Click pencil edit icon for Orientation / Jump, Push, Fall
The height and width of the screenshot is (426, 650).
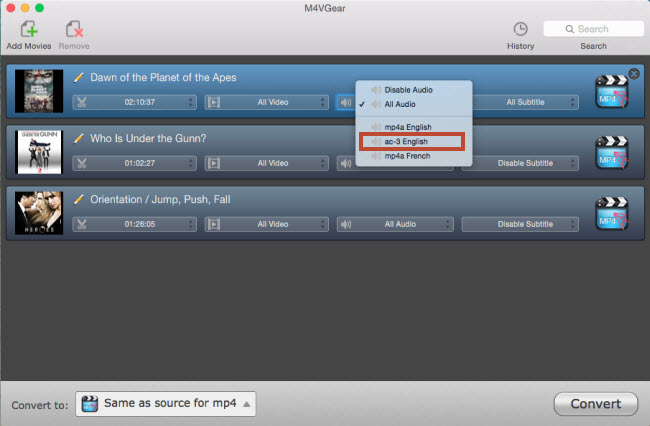(x=81, y=199)
